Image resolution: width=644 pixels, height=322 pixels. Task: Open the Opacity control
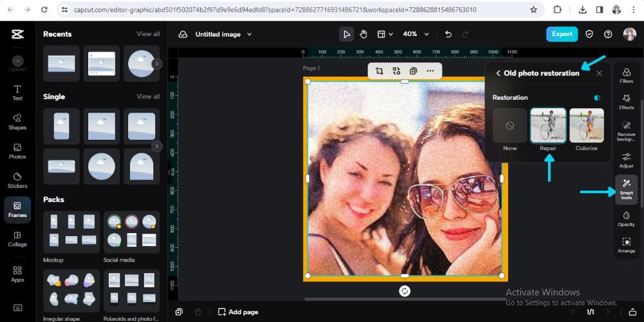coord(627,219)
